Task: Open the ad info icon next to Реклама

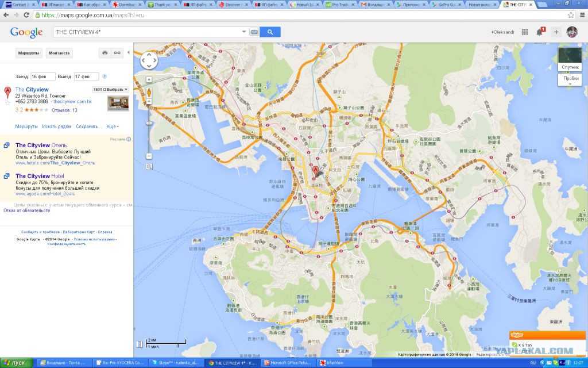Action: coord(129,139)
